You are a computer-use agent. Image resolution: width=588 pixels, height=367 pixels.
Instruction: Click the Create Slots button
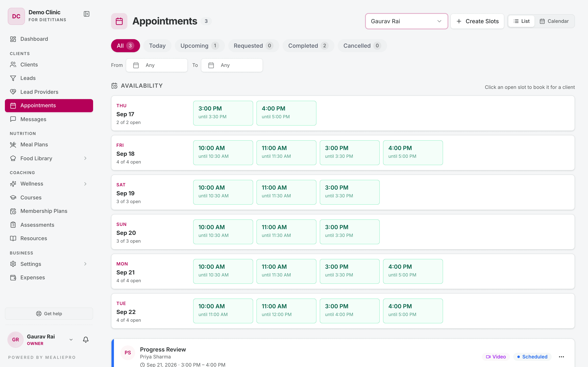[477, 21]
